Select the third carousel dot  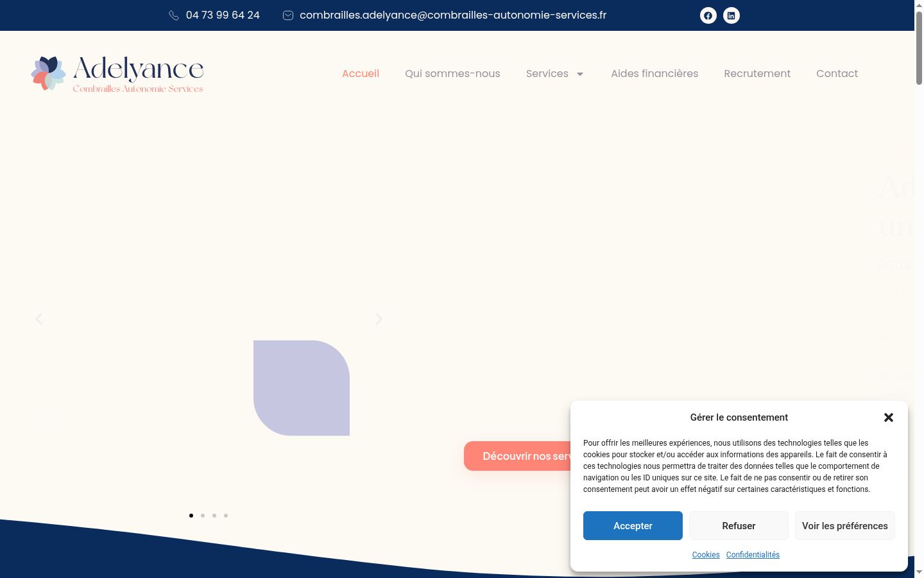[214, 516]
